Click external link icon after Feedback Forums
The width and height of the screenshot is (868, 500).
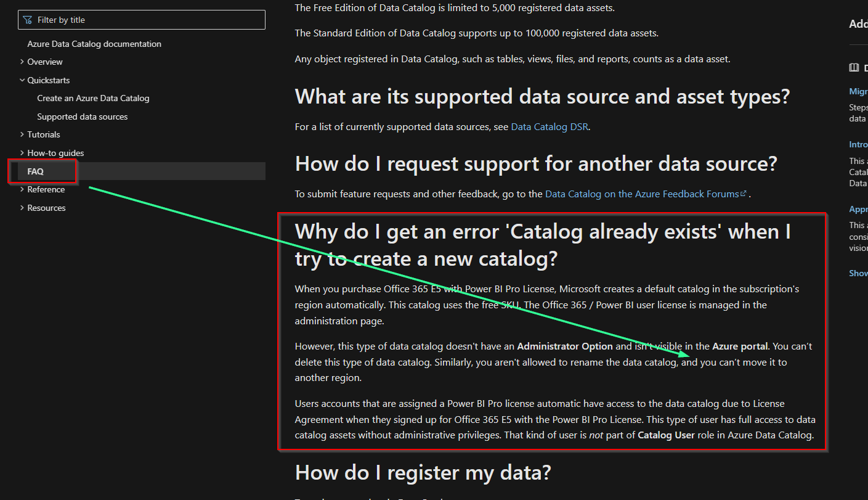pos(744,194)
